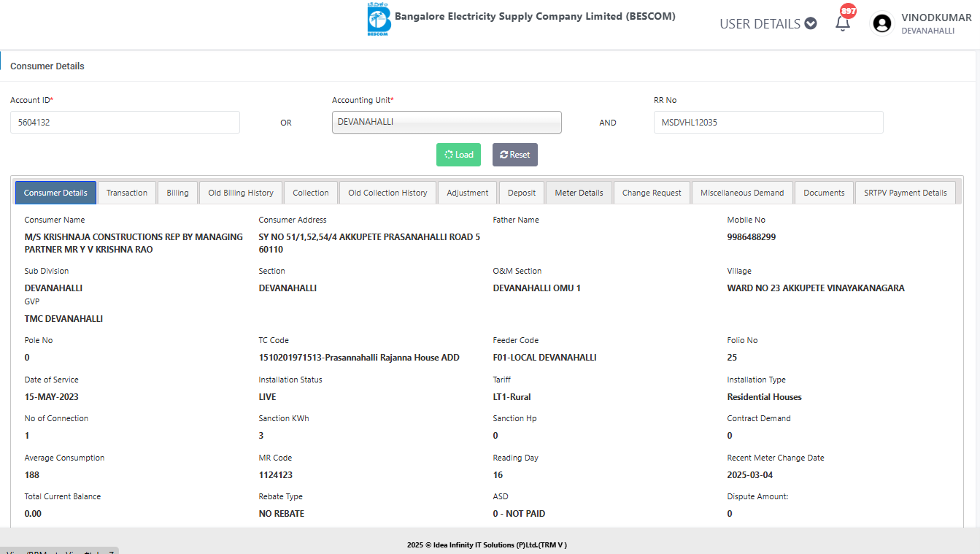Select the Change Request tab
The width and height of the screenshot is (980, 554).
pos(652,193)
